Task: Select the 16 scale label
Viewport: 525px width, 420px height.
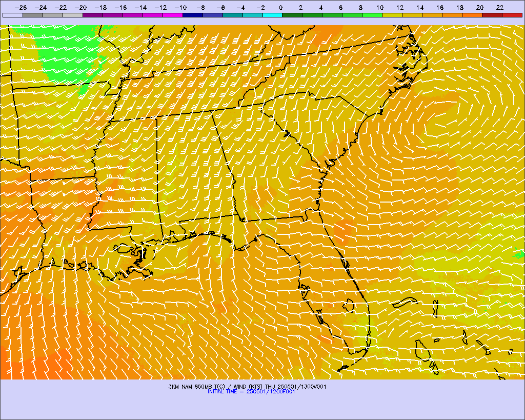Action: pyautogui.click(x=440, y=7)
